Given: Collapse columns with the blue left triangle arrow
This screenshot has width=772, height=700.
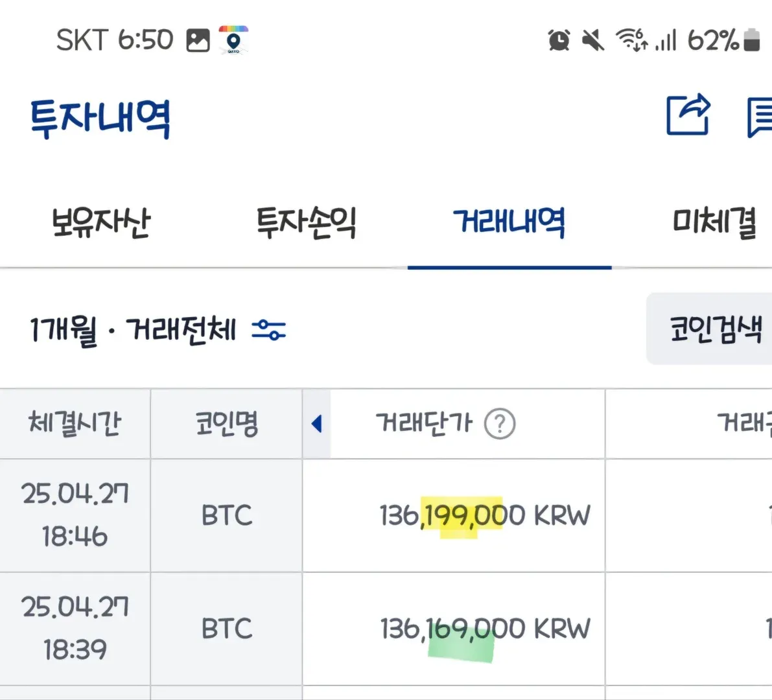Looking at the screenshot, I should tap(316, 425).
